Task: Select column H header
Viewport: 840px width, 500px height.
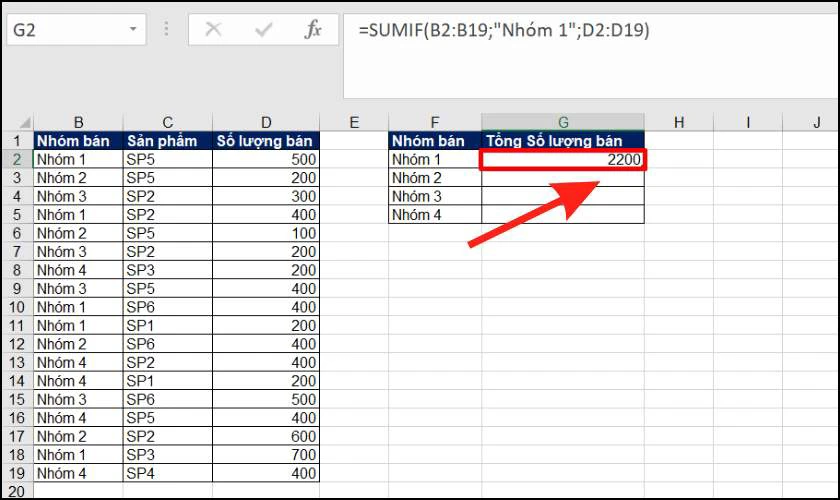Action: (x=679, y=122)
